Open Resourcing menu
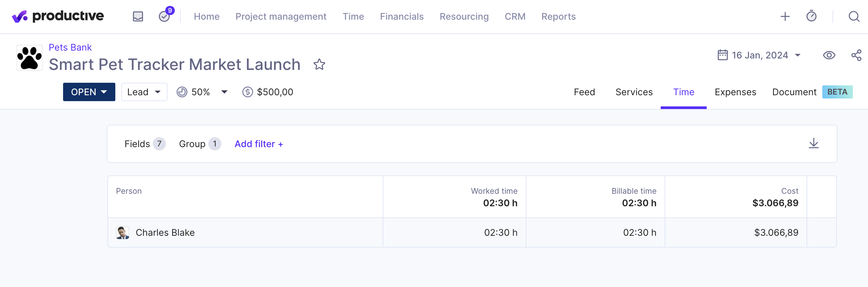Viewport: 868px width, 287px height. click(464, 16)
